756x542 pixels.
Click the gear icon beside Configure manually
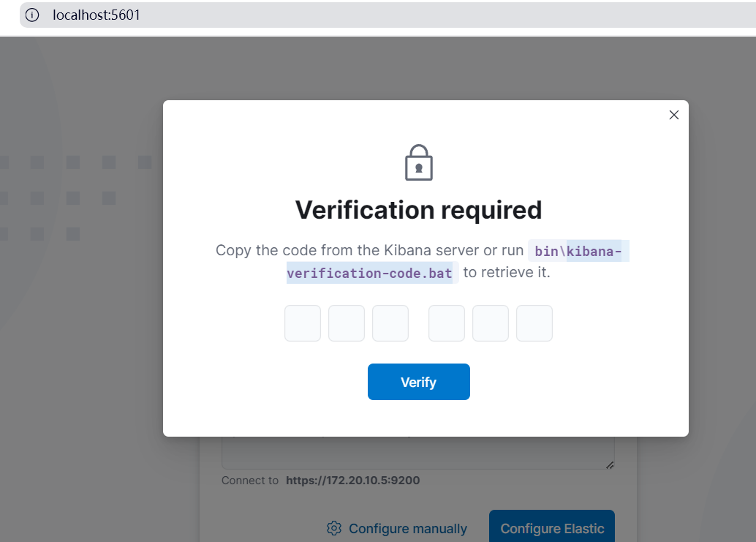click(x=334, y=529)
